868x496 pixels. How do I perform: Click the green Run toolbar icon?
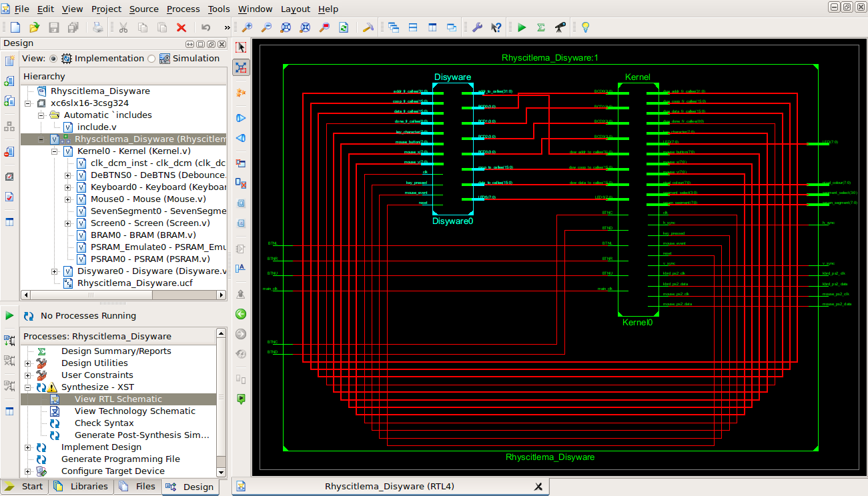tap(522, 27)
